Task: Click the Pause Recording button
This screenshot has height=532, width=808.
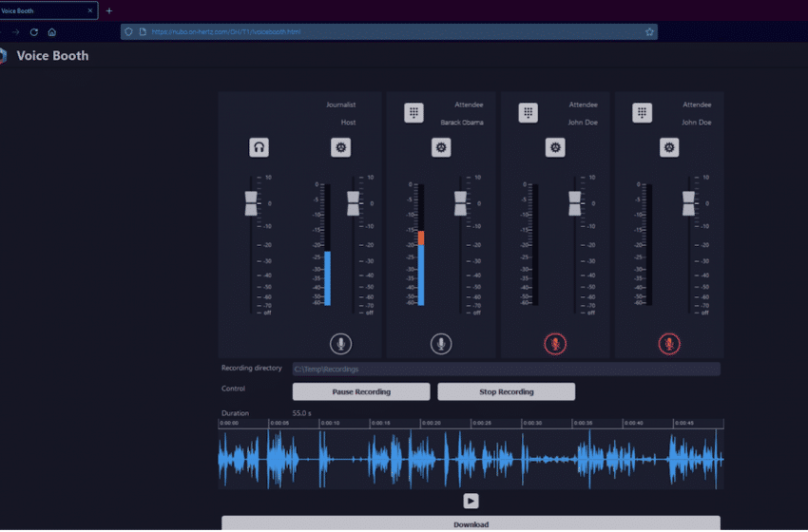Action: click(361, 391)
